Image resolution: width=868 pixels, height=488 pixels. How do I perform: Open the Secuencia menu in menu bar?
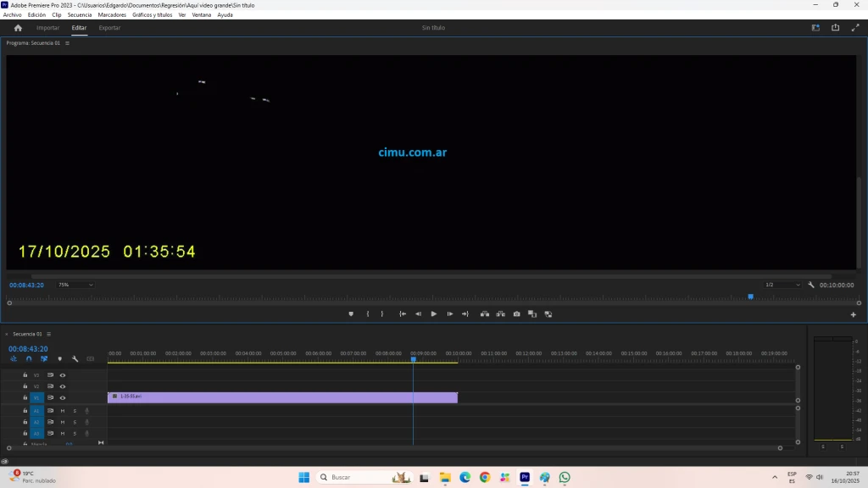(80, 14)
